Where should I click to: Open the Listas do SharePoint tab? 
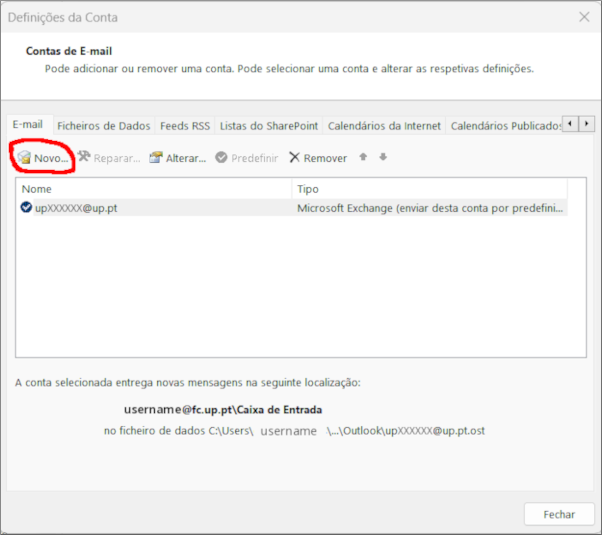click(269, 126)
